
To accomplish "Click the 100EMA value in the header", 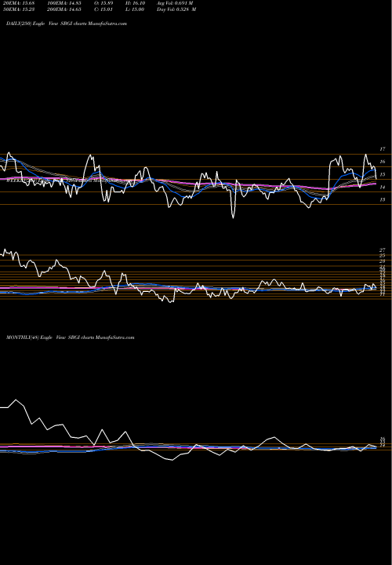I will [x=66, y=3].
